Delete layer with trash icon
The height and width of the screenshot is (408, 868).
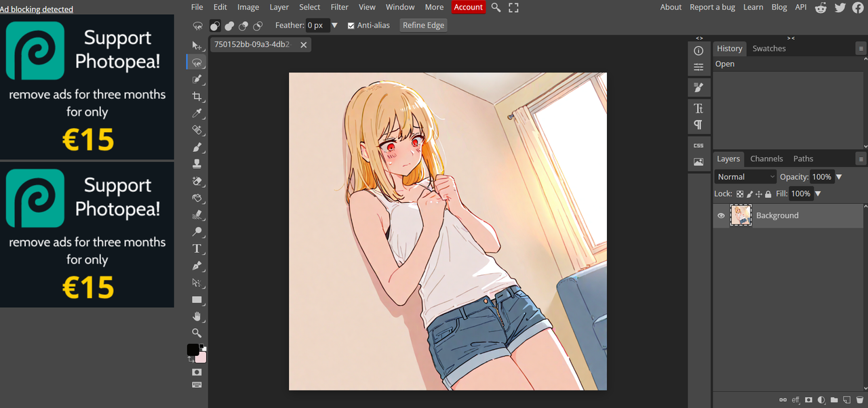[860, 400]
